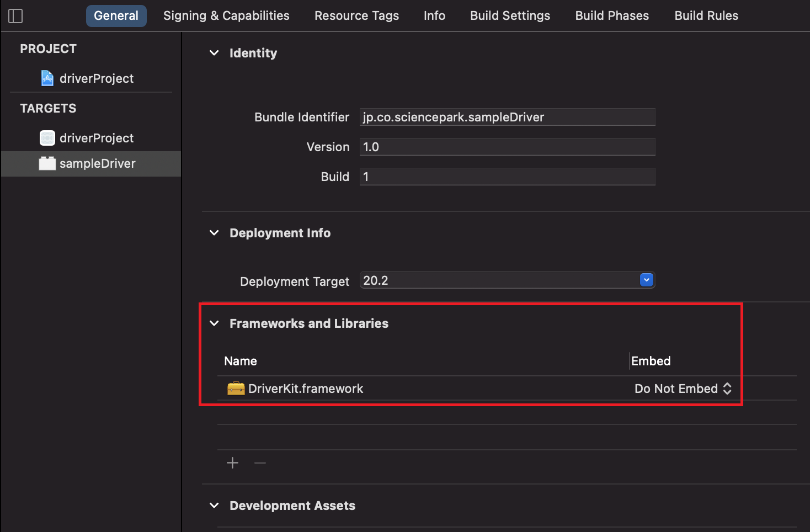810x532 pixels.
Task: Collapse the Deployment Info section
Action: click(x=214, y=233)
